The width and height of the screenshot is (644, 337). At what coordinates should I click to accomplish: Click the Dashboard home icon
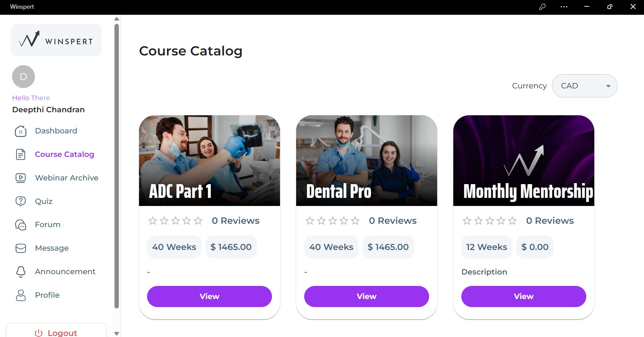20,131
